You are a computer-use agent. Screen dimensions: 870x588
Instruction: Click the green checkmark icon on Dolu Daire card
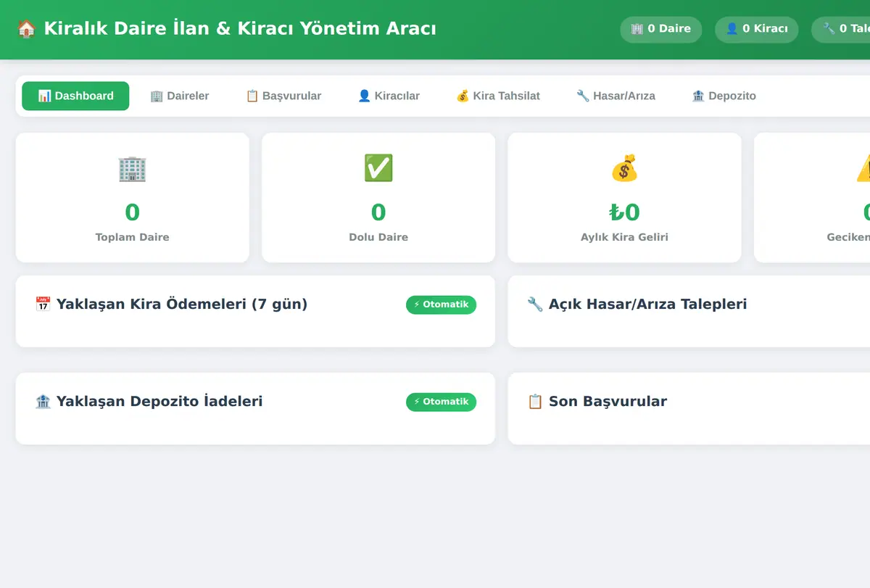coord(378,168)
